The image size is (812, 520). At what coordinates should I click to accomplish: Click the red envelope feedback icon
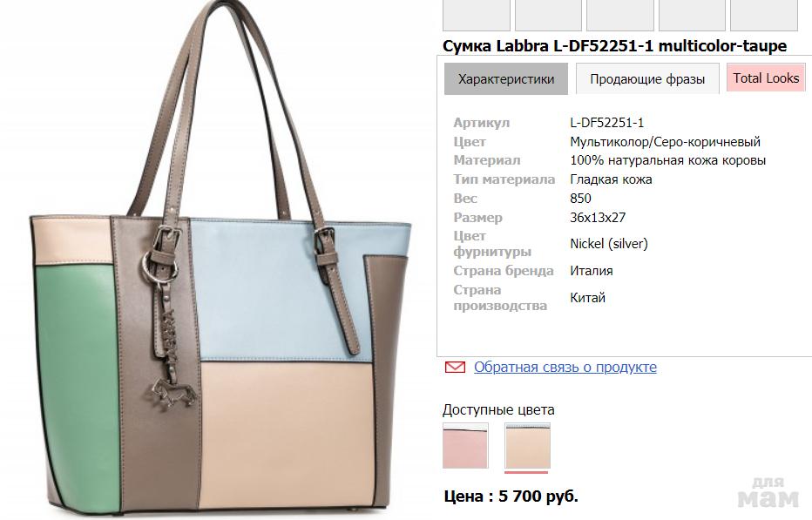point(455,368)
